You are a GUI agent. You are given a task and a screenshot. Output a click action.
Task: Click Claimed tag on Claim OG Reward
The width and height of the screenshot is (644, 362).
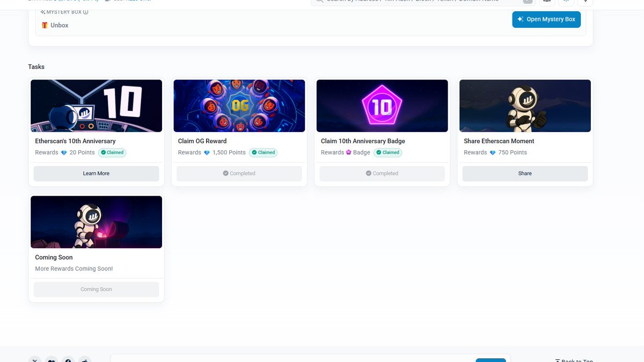(x=264, y=152)
